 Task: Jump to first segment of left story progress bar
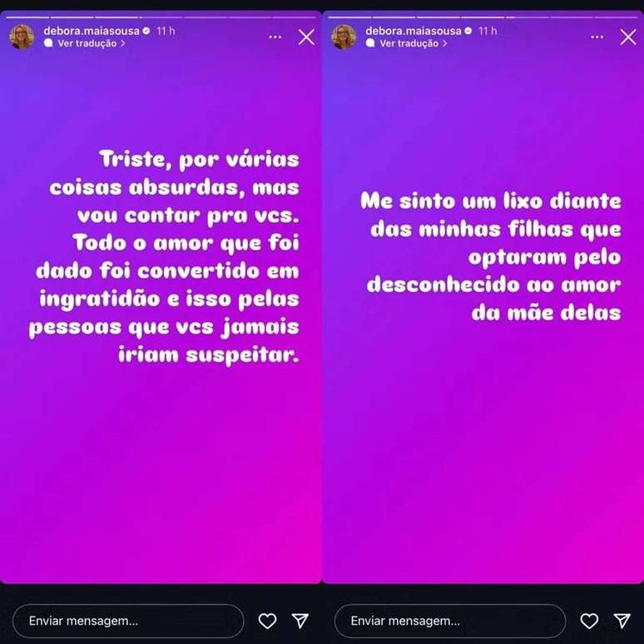click(x=27, y=17)
